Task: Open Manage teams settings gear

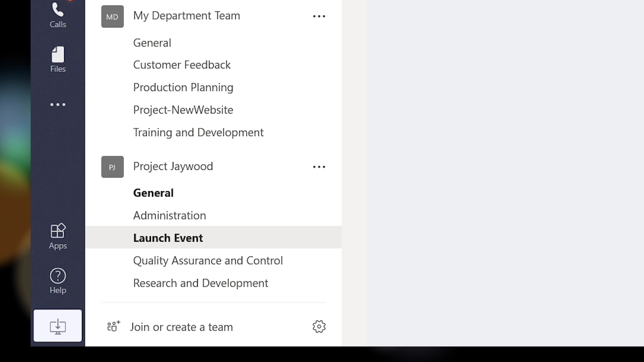Action: click(x=319, y=326)
